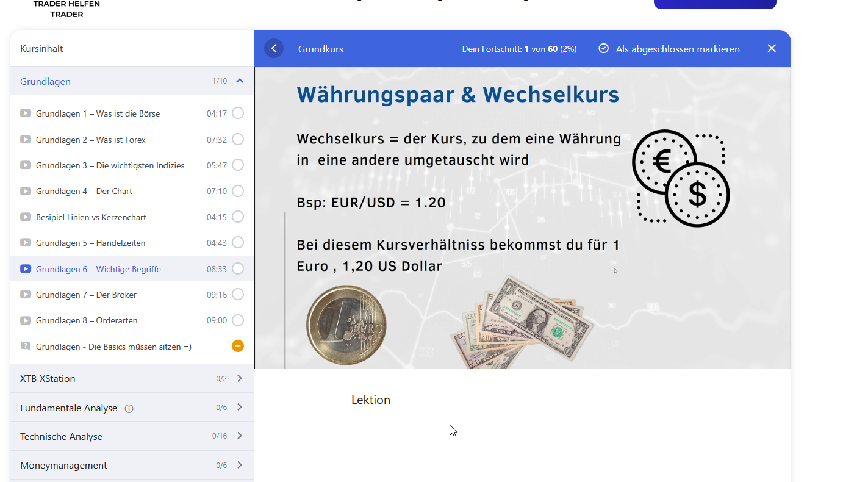Expand the Technische Analyse section

coord(240,436)
